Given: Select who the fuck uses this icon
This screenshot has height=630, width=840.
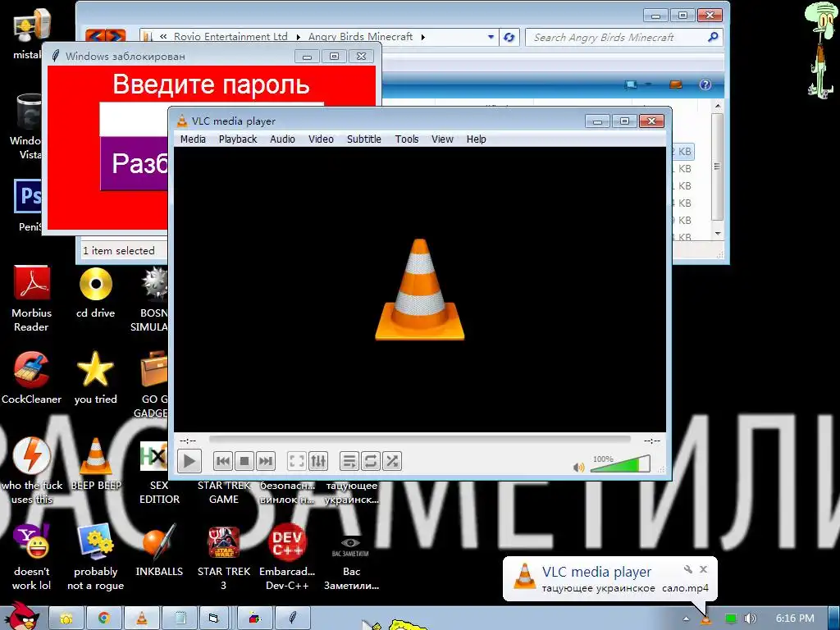Looking at the screenshot, I should (x=32, y=470).
